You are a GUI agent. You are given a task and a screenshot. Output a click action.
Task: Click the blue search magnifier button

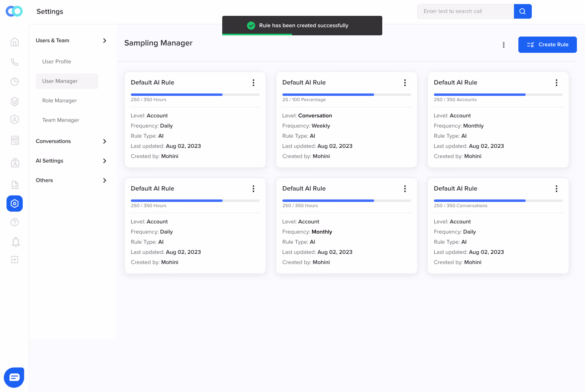click(x=522, y=11)
